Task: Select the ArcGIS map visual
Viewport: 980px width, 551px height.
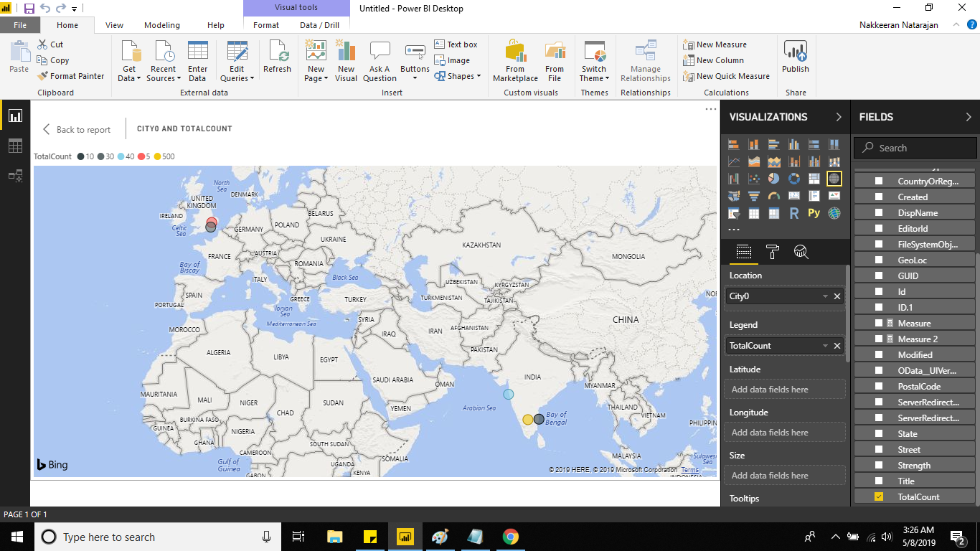Action: pos(834,213)
